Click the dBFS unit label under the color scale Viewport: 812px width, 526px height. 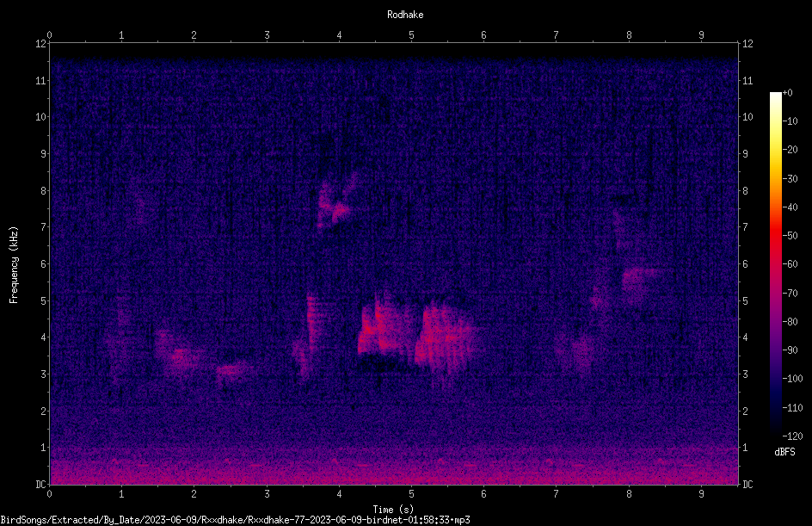click(x=784, y=452)
